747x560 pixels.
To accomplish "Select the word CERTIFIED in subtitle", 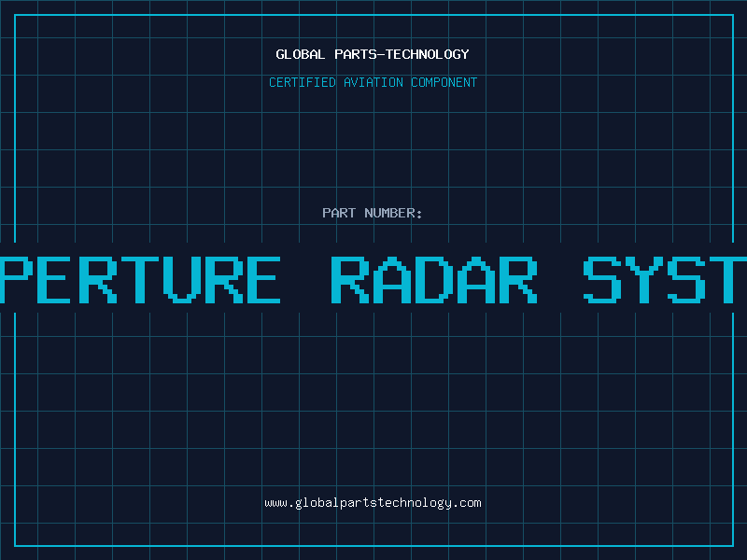I will pyautogui.click(x=303, y=82).
